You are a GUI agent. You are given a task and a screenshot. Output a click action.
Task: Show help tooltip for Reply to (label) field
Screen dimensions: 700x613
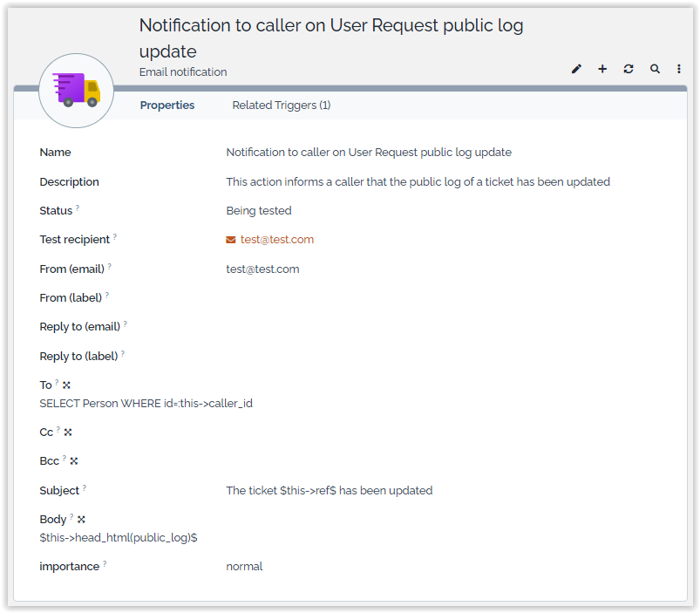[123, 354]
